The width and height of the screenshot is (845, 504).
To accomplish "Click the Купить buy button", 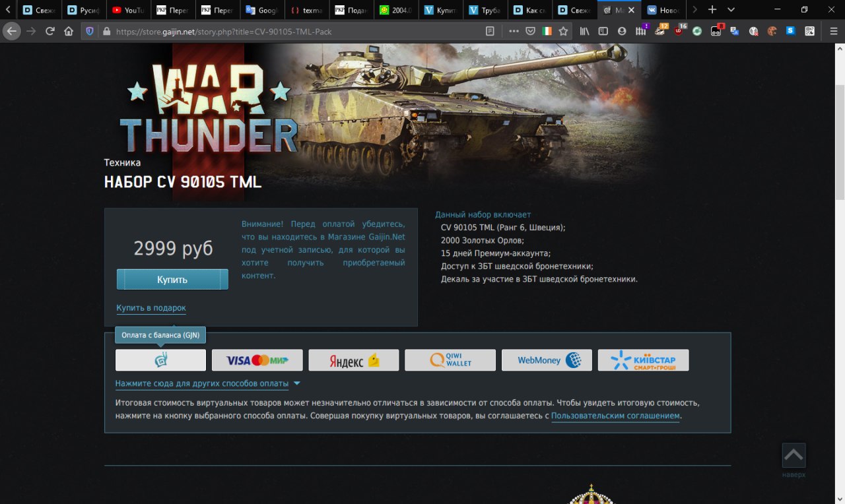I will tap(172, 279).
